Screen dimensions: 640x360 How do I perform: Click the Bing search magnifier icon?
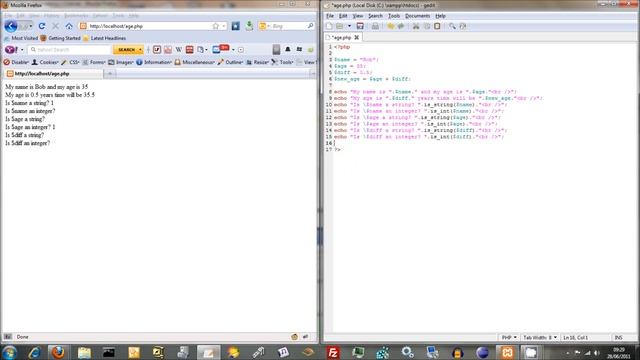tap(310, 26)
